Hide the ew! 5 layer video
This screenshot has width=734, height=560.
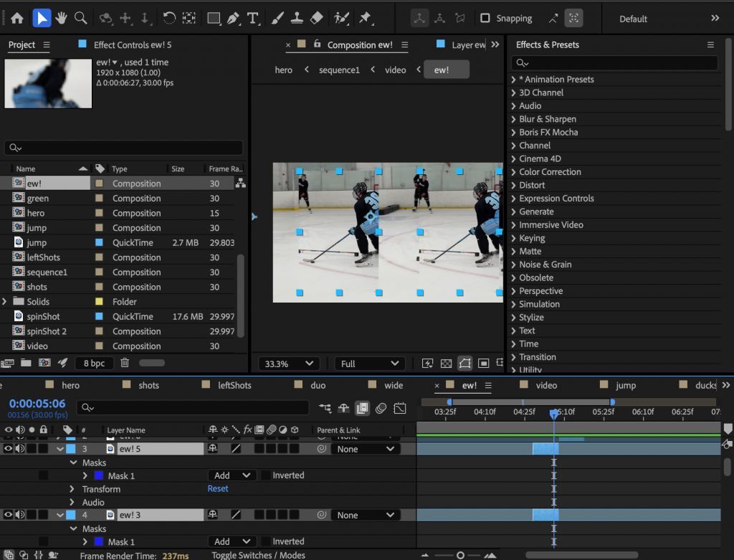(x=9, y=449)
